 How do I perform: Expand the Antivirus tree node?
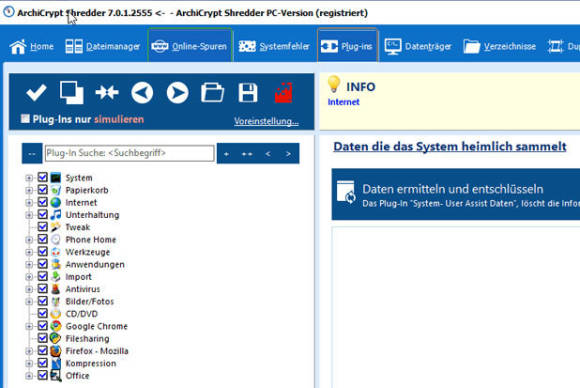[29, 289]
